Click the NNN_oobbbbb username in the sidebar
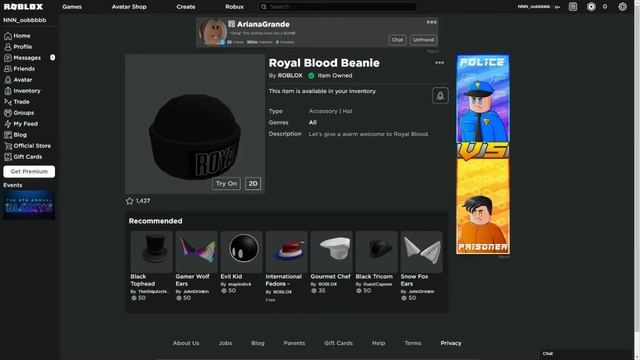Image resolution: width=640 pixels, height=360 pixels. (25, 20)
